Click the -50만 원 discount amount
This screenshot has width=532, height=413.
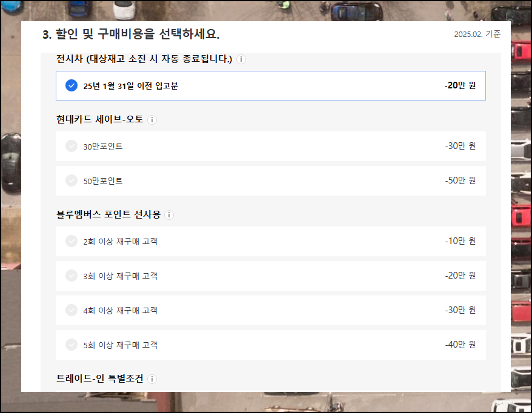tap(460, 180)
